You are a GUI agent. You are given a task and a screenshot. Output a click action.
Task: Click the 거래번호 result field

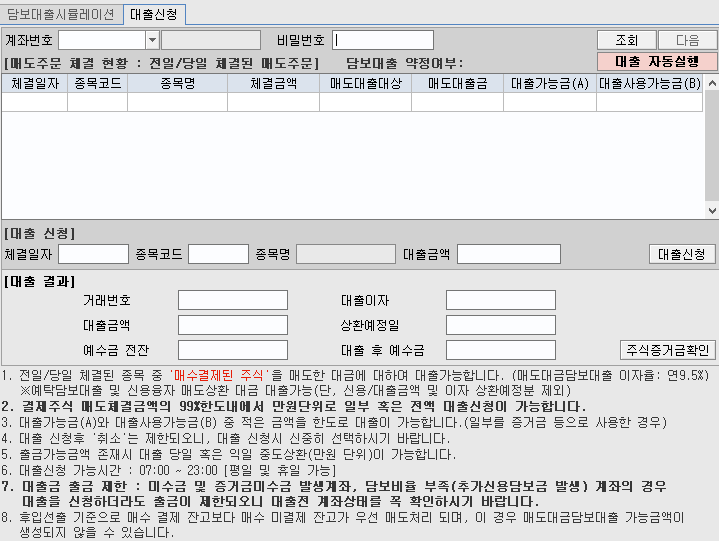(x=233, y=300)
